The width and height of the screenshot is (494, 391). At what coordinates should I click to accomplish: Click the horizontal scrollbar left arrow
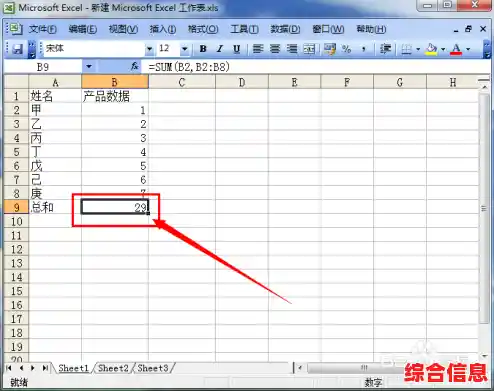[x=300, y=368]
